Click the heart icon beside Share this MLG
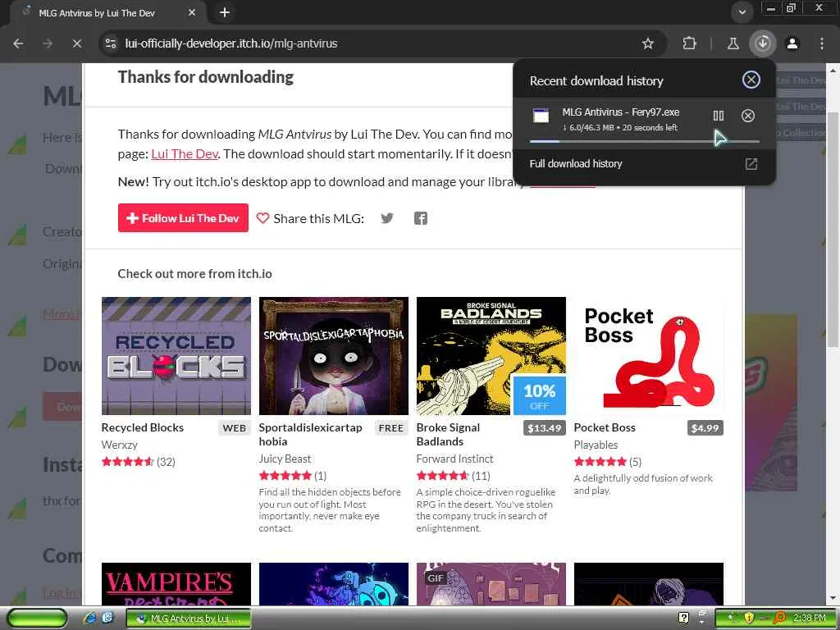 [x=262, y=218]
